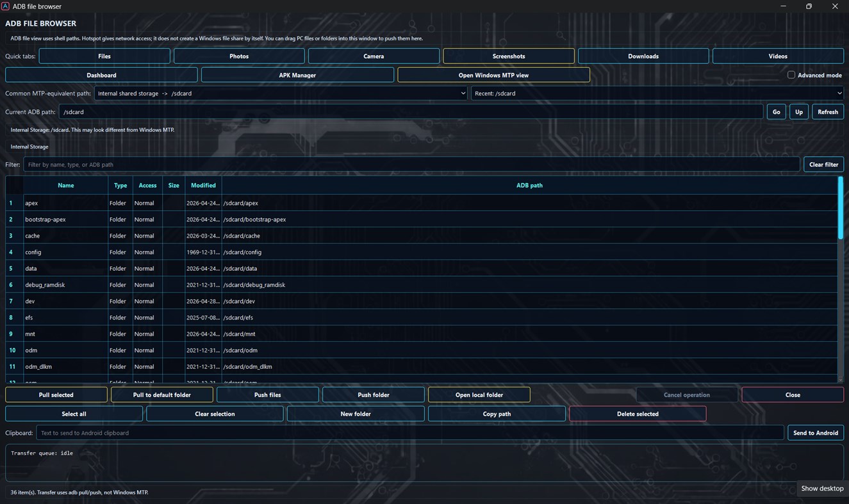849x504 pixels.
Task: Select the efs folder name
Action: tap(29, 318)
